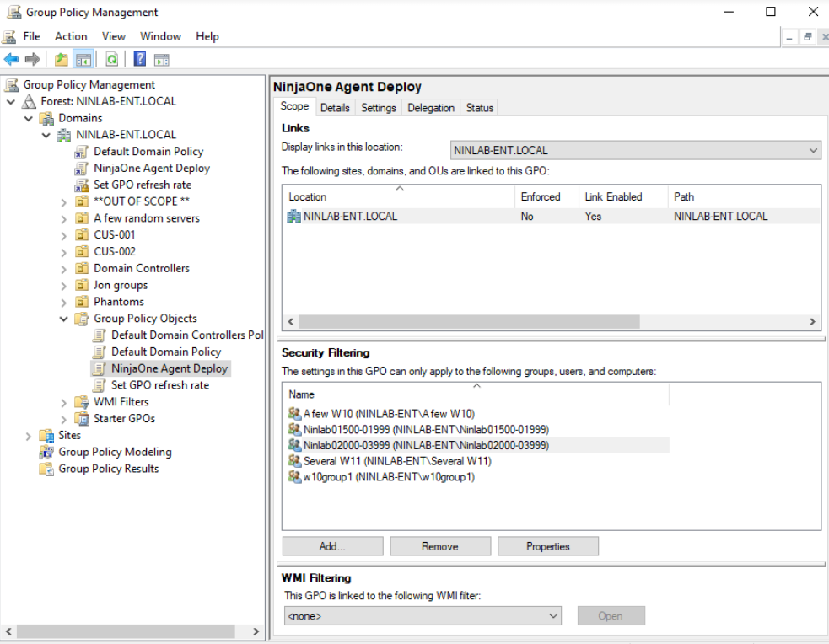Viewport: 829px width, 644px height.
Task: Select the Group Policy Modeling node icon
Action: point(47,453)
